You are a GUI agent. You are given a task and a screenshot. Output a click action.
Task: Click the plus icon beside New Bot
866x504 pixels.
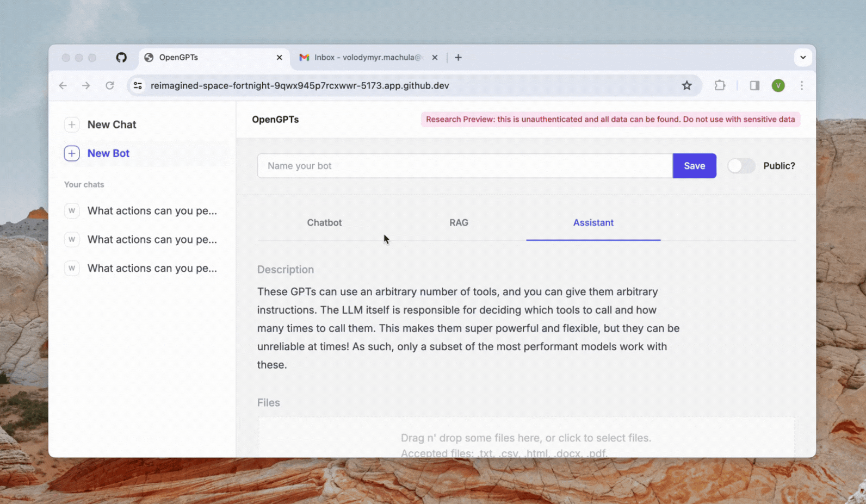72,153
